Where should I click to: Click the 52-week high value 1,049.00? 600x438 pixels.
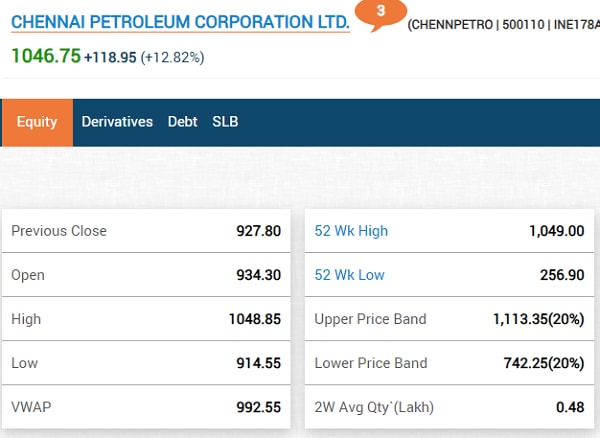(556, 231)
